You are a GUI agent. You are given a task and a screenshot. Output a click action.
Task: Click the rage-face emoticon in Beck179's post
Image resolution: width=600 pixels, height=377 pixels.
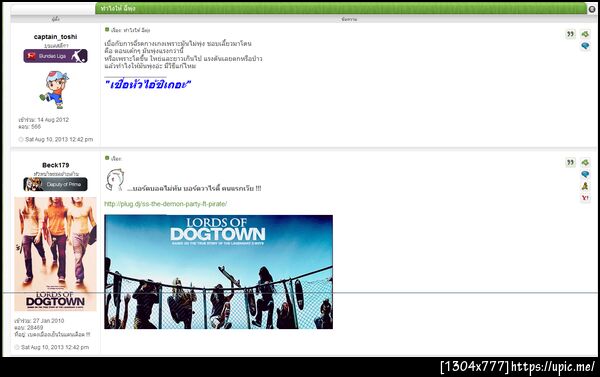pyautogui.click(x=115, y=180)
